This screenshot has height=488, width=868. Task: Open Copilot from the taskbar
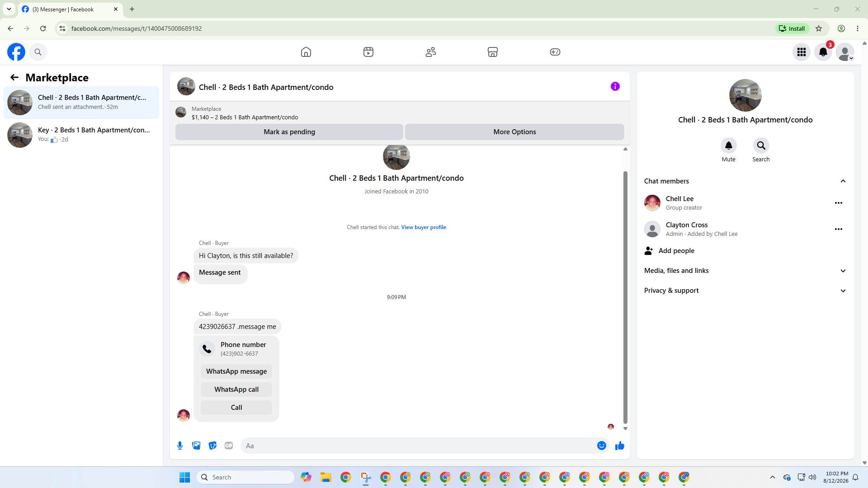coord(306,477)
